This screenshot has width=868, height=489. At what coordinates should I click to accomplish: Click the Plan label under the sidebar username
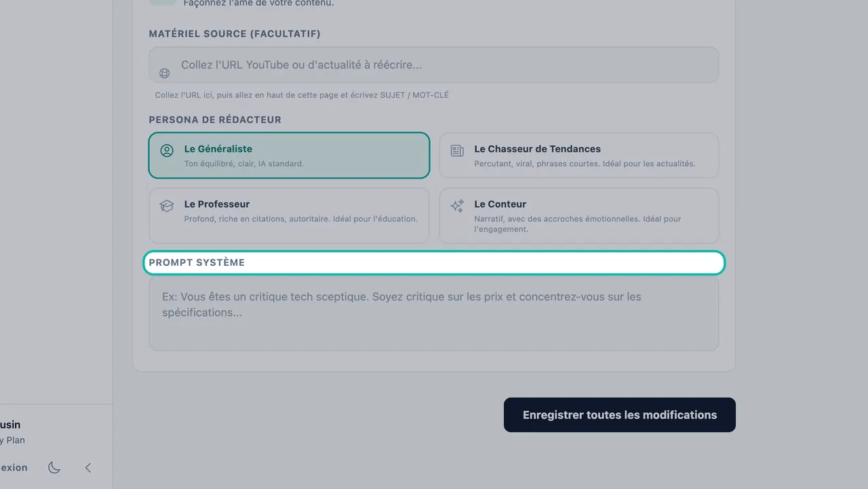[x=12, y=440]
